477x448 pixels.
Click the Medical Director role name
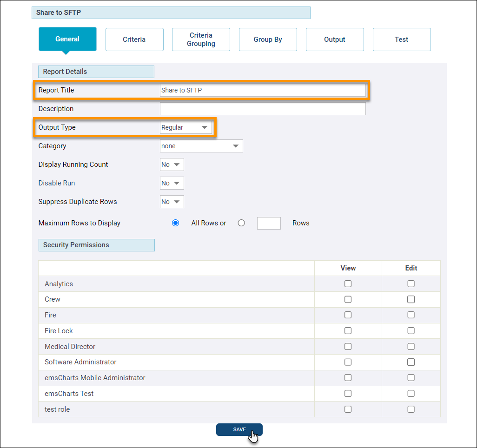click(x=70, y=346)
